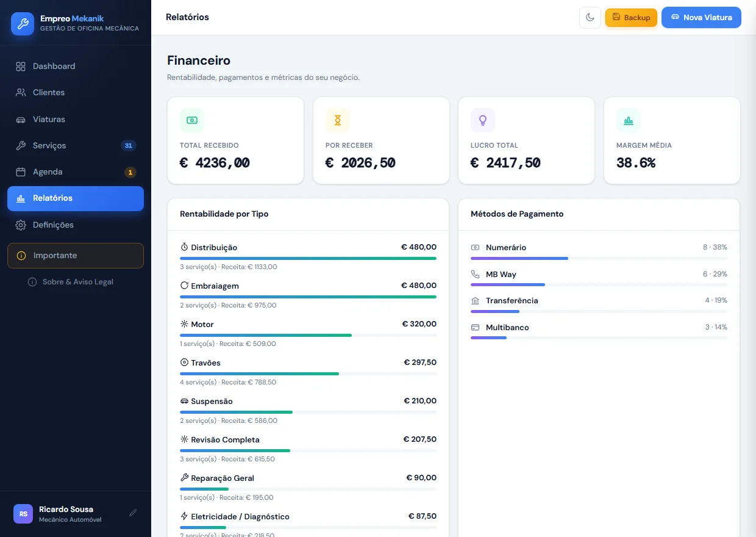Viewport: 756px width, 537px height.
Task: Click the pencil icon to edit Ricardo Sousa's profile
Action: point(133,513)
